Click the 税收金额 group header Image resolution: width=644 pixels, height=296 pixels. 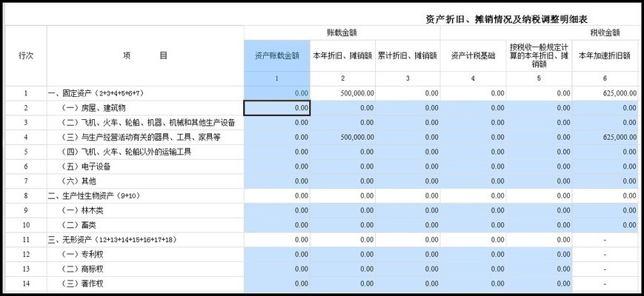(605, 33)
